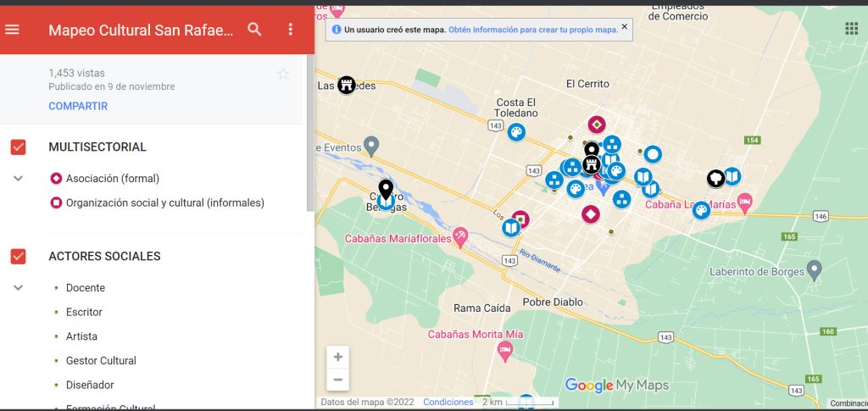This screenshot has width=868, height=411.
Task: Select the palette marker near Costa El Toledano
Action: click(x=515, y=132)
